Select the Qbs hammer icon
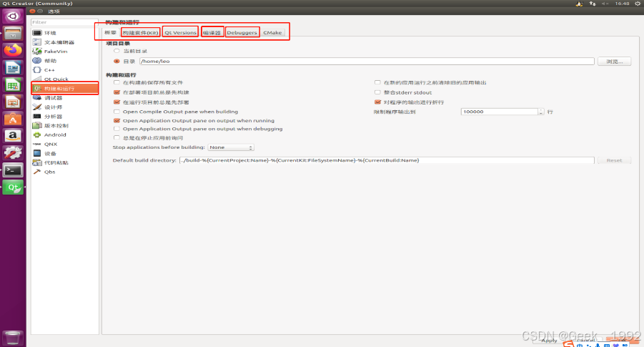644x347 pixels. (x=37, y=172)
